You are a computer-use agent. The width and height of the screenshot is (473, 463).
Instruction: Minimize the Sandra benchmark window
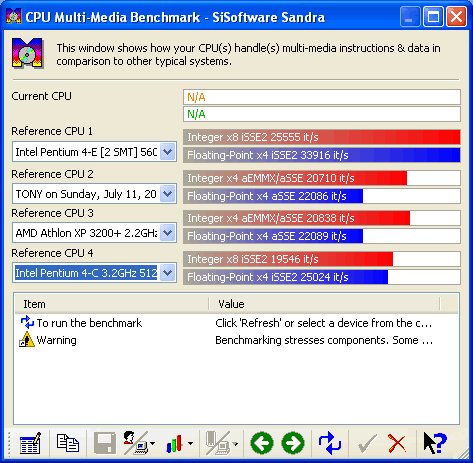click(x=410, y=17)
